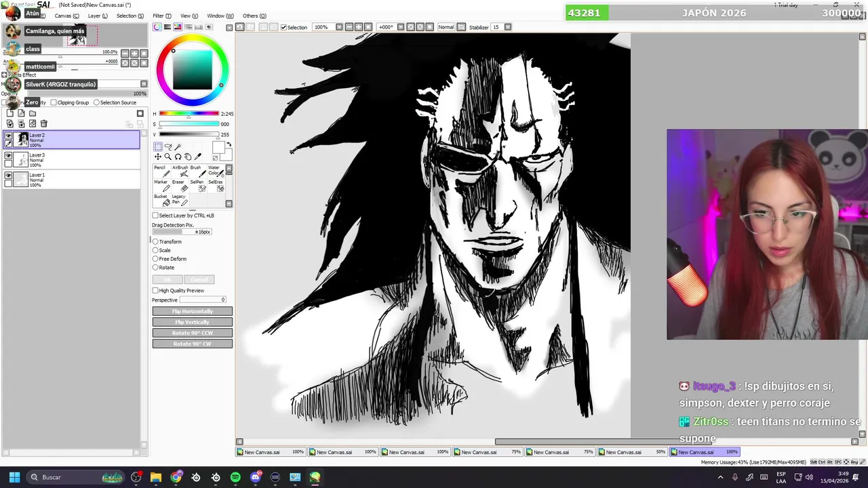868x488 pixels.
Task: Click the Flip Vertically button
Action: [193, 322]
